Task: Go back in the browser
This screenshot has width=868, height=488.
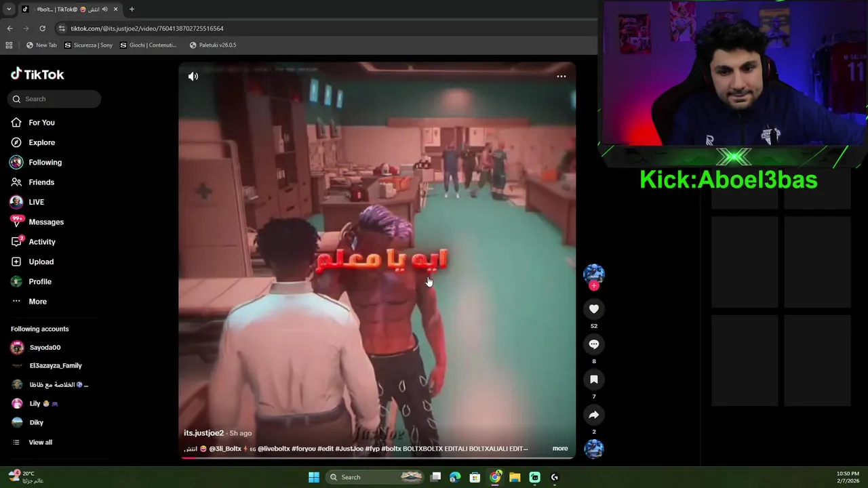Action: point(9,28)
